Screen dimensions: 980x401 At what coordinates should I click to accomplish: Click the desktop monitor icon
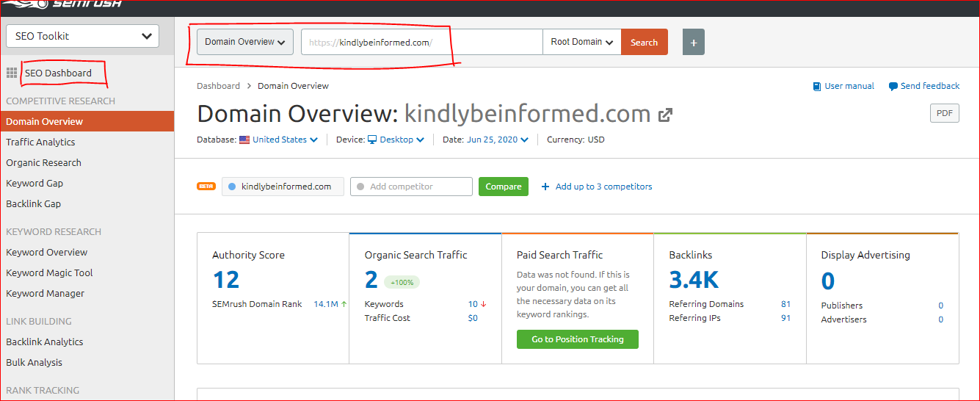[x=372, y=140]
